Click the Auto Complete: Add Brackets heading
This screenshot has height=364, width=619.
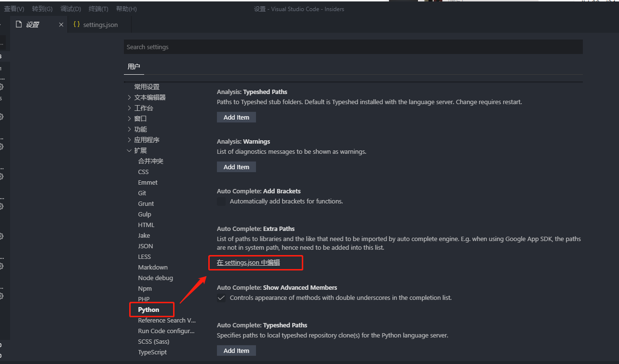click(259, 191)
